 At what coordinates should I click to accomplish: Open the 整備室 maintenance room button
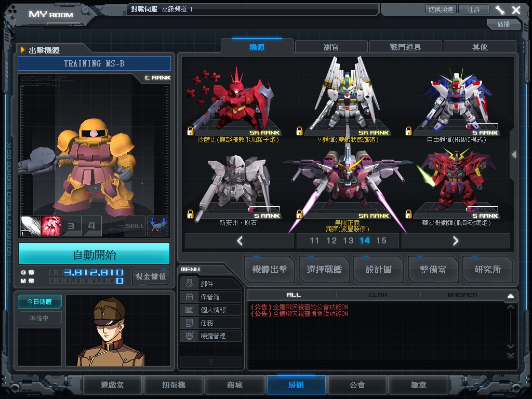[433, 270]
